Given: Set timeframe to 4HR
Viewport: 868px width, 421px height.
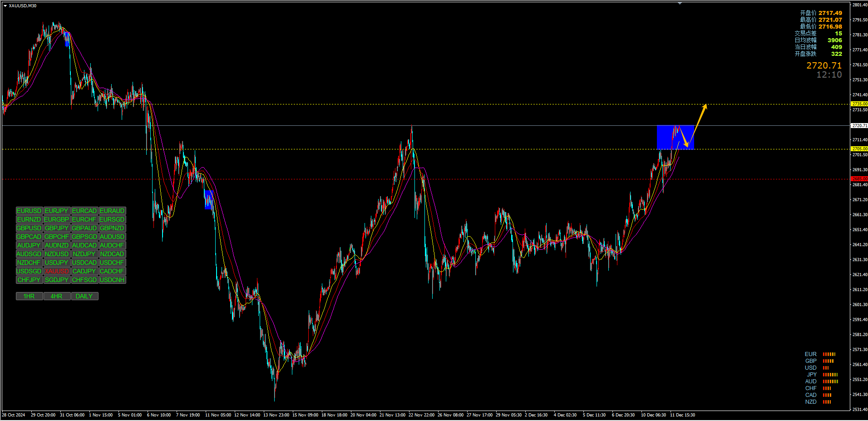Looking at the screenshot, I should pyautogui.click(x=57, y=296).
